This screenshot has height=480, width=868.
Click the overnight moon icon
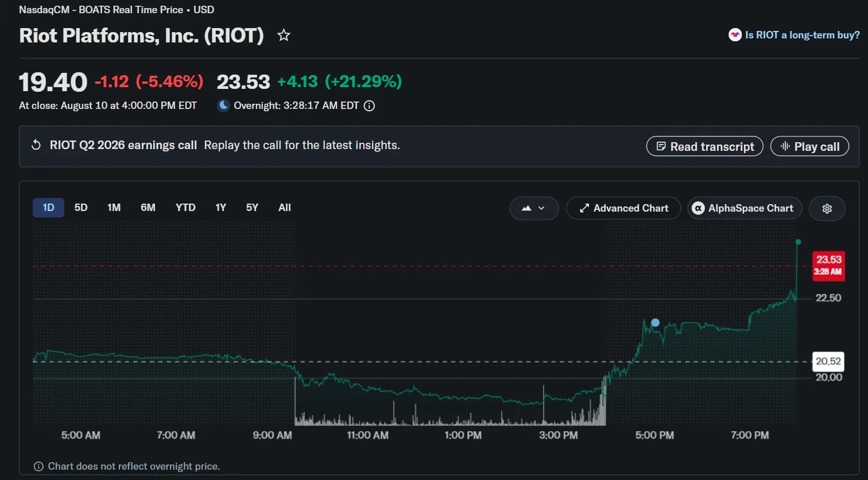coord(224,106)
